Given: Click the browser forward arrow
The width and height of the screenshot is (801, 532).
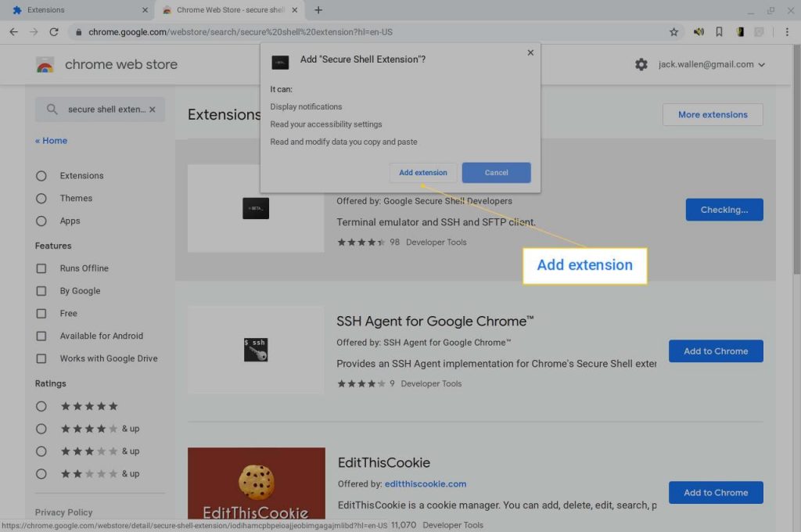Looking at the screenshot, I should point(34,31).
